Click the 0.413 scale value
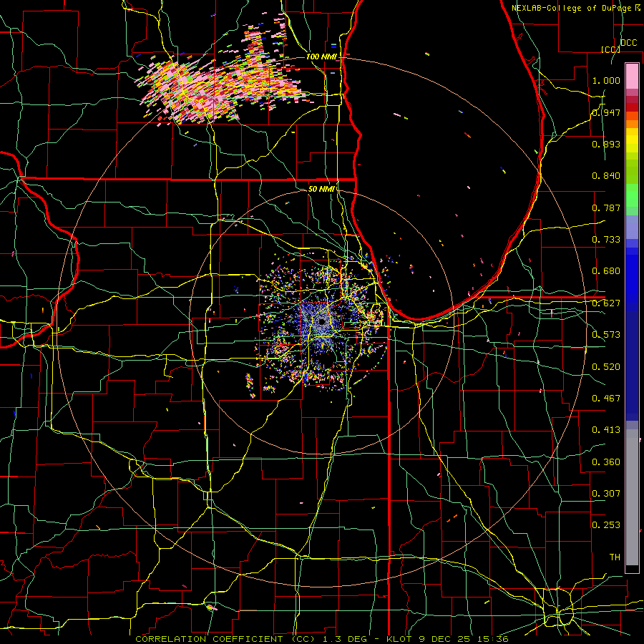This screenshot has height=644, width=644. 606,430
